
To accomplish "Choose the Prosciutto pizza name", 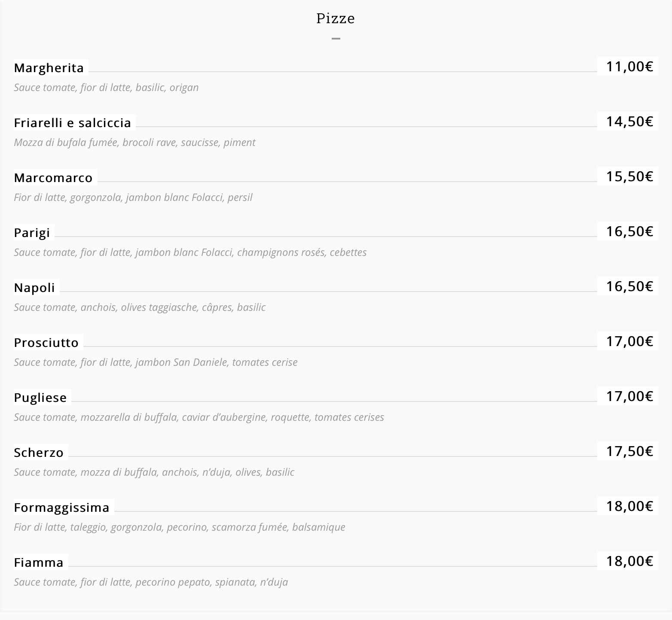I will click(46, 343).
